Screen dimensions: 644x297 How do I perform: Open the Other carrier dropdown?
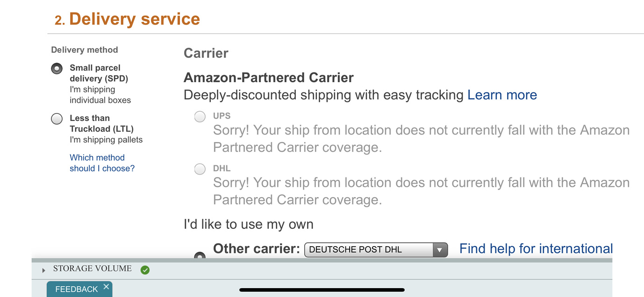coord(376,250)
